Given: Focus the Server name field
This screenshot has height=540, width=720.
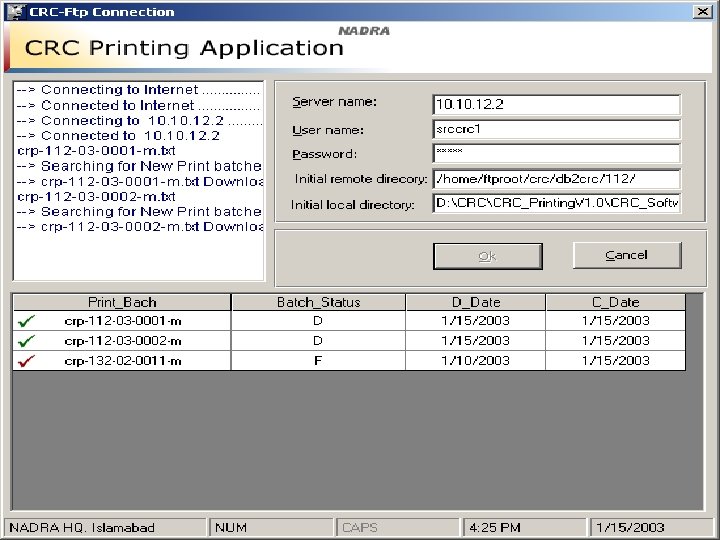Looking at the screenshot, I should click(x=557, y=104).
